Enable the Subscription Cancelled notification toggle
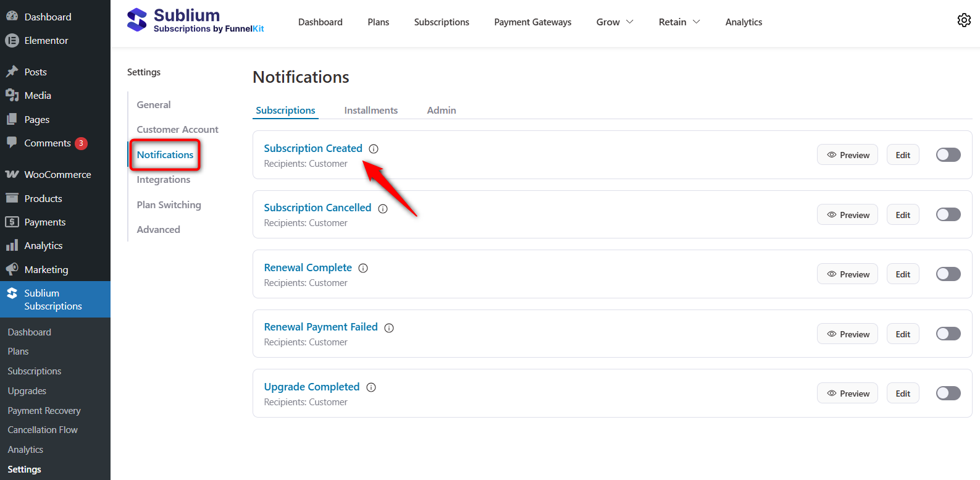This screenshot has width=980, height=480. tap(948, 214)
